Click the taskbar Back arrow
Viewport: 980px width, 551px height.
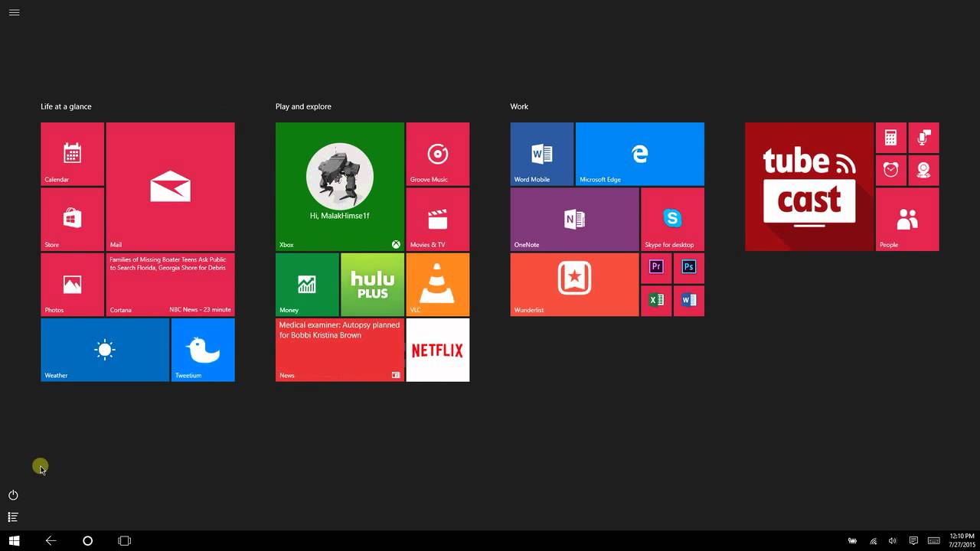[x=51, y=541]
